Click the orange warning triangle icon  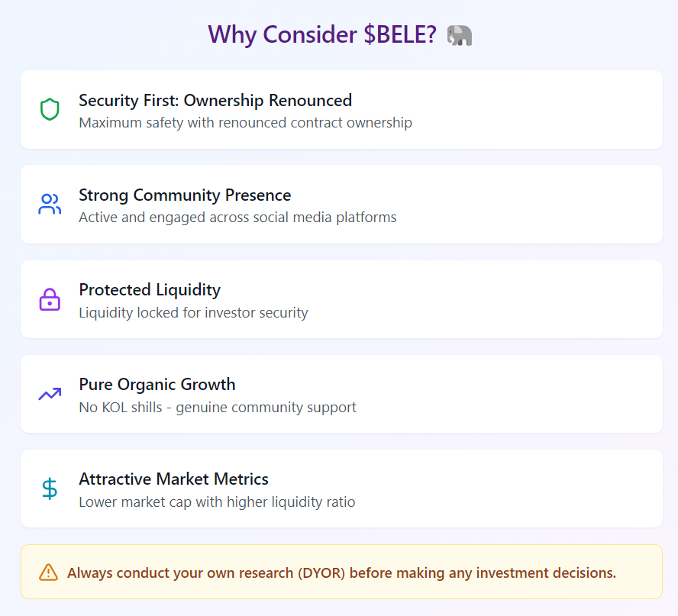[48, 572]
